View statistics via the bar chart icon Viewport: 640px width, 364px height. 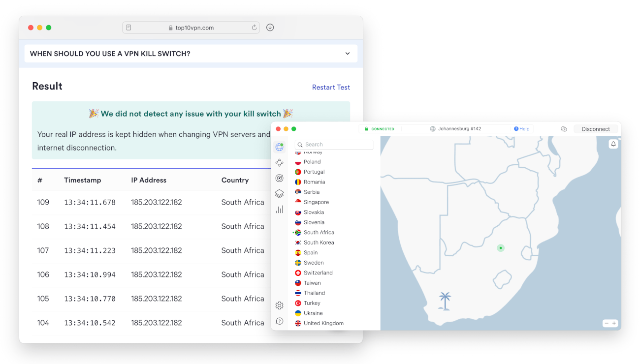click(x=280, y=209)
